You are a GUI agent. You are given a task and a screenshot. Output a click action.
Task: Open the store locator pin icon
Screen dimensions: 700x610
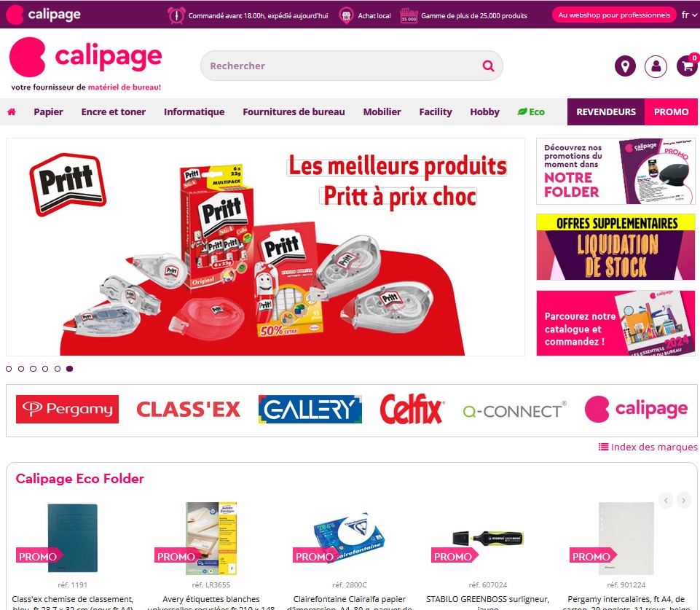pyautogui.click(x=625, y=66)
